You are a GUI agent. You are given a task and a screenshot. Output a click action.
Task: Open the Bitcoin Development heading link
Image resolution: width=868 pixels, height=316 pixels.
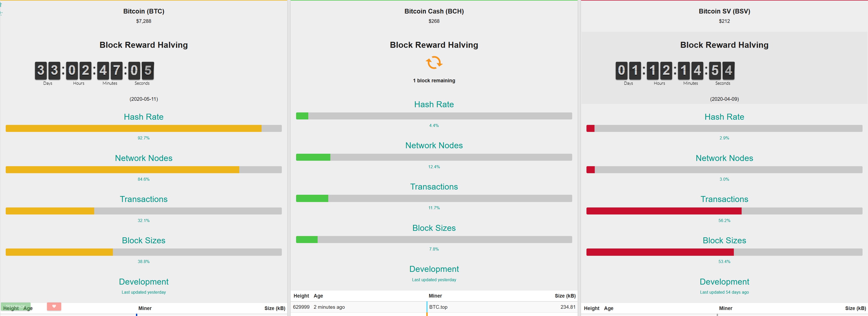click(143, 282)
